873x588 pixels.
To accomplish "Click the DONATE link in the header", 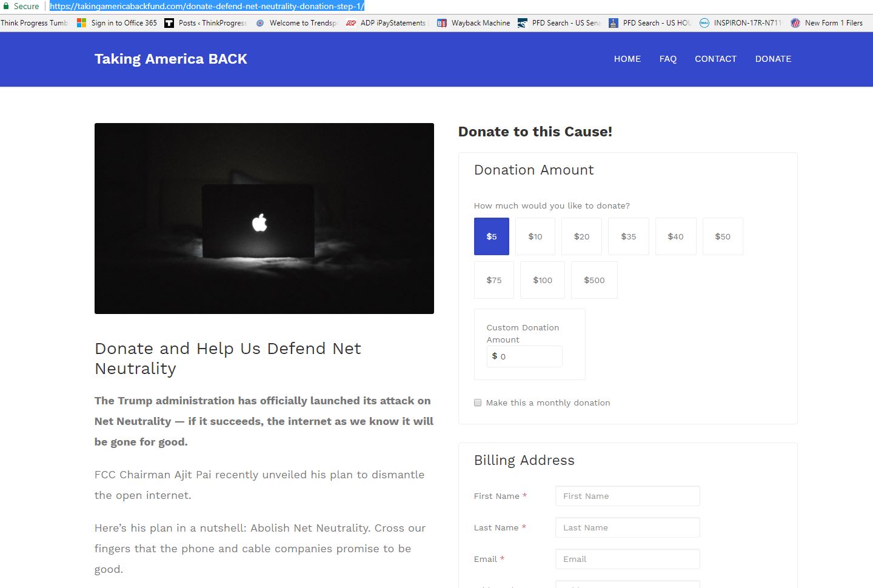I will pos(773,59).
